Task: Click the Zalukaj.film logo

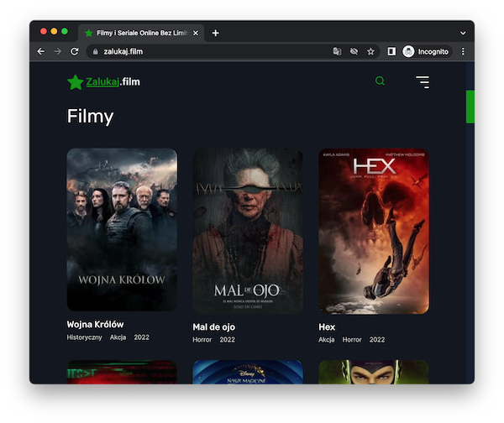Action: 103,82
